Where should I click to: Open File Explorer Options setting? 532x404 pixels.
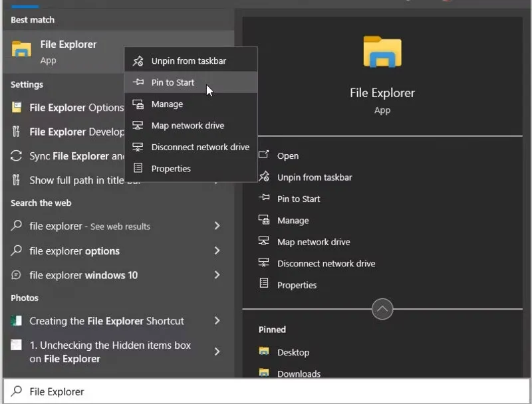pyautogui.click(x=76, y=108)
